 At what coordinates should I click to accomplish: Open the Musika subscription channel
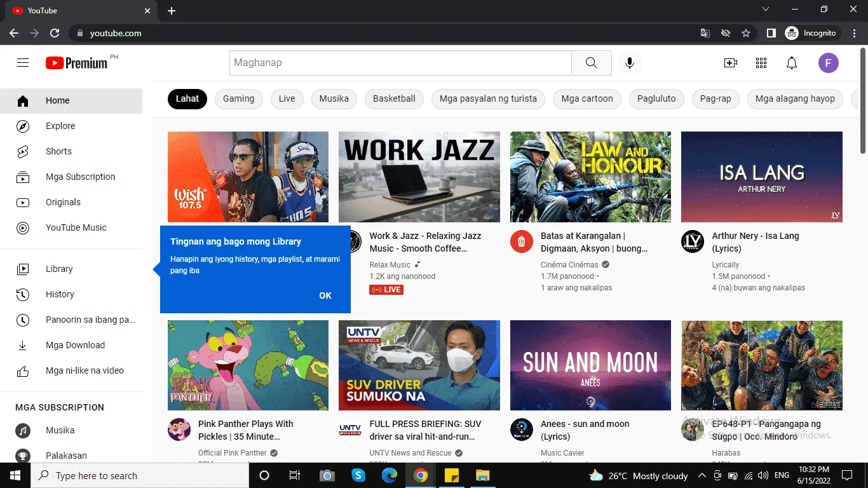(x=71, y=430)
